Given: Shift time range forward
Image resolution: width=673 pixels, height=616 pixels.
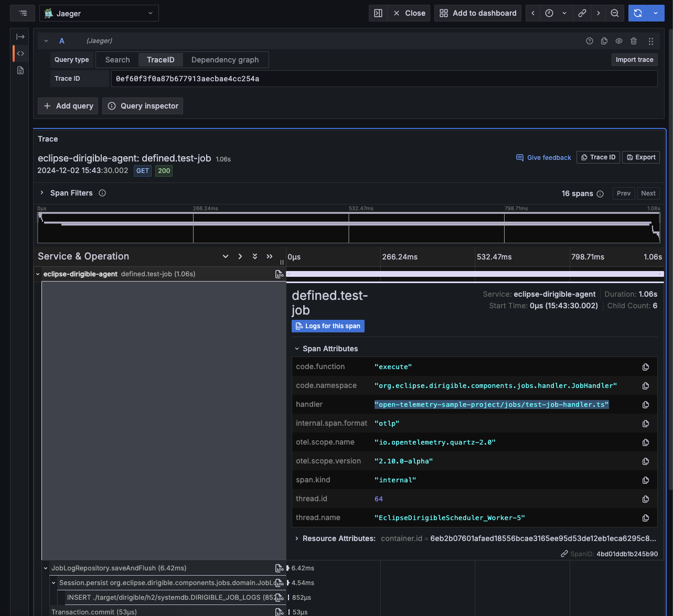Looking at the screenshot, I should 599,13.
